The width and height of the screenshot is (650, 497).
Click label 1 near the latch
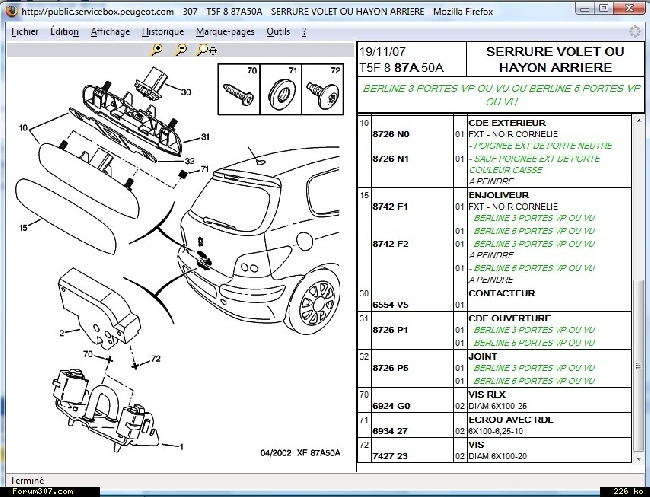(181, 446)
